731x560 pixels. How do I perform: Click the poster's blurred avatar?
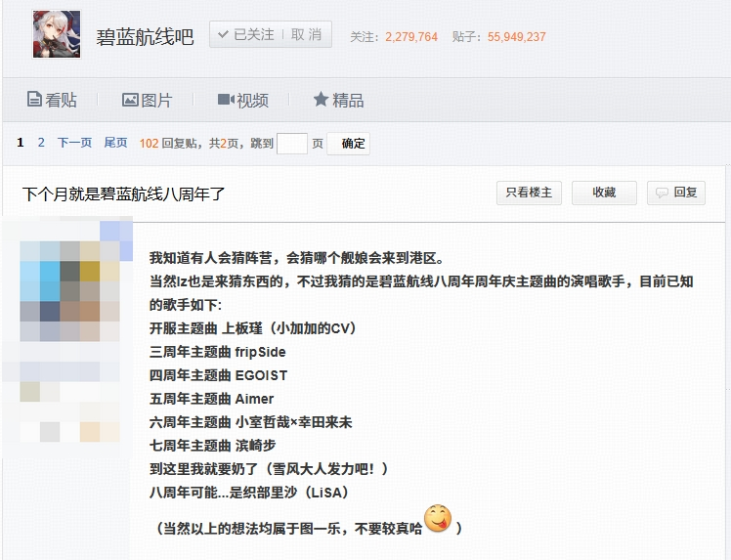click(69, 291)
